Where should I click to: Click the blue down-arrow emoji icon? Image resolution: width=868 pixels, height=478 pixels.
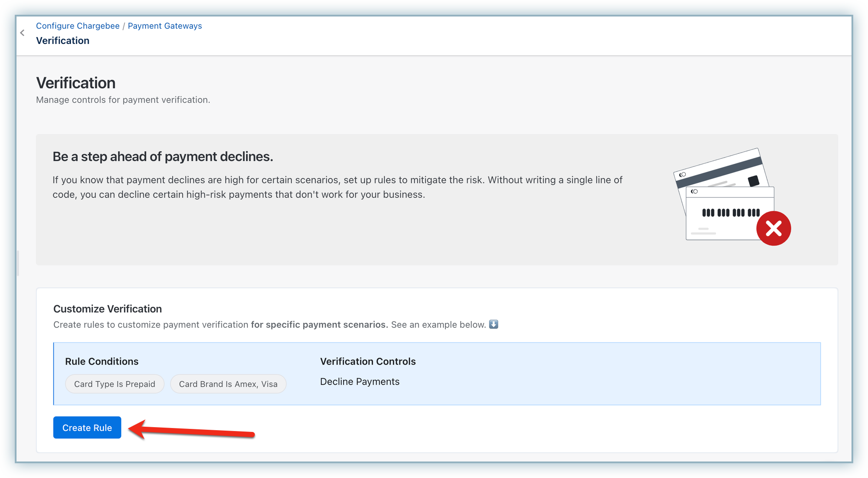pos(493,324)
